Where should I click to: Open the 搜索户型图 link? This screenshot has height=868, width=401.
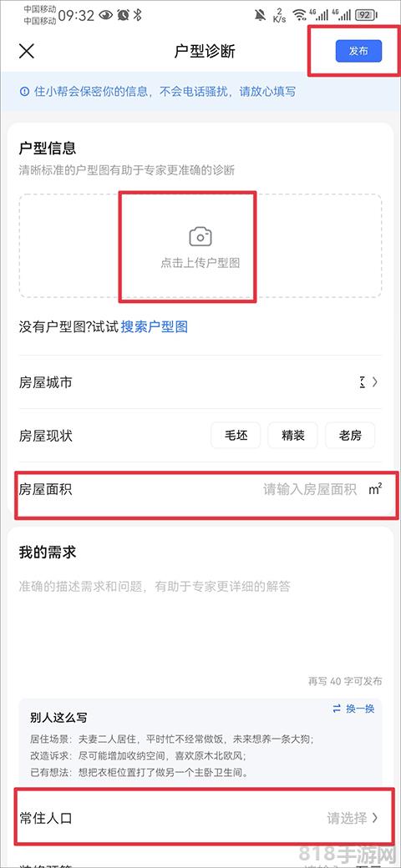(x=154, y=326)
